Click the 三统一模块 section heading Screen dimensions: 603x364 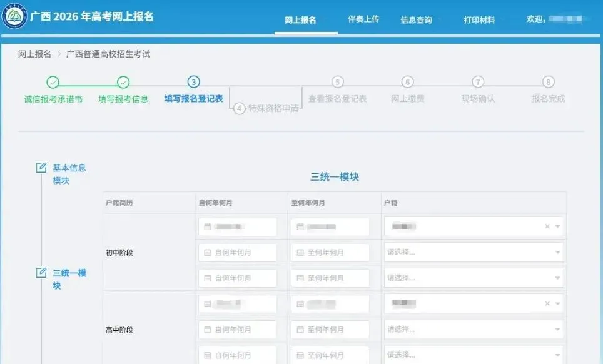click(335, 177)
